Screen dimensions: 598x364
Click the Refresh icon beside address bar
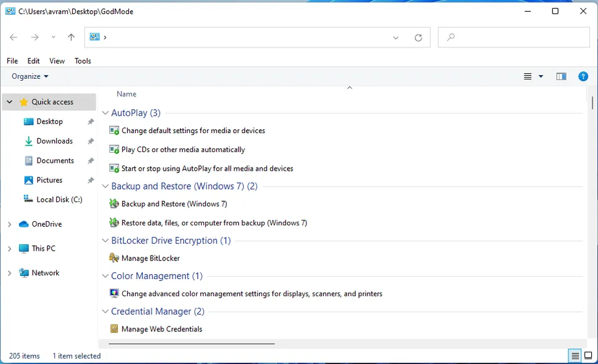pyautogui.click(x=419, y=38)
